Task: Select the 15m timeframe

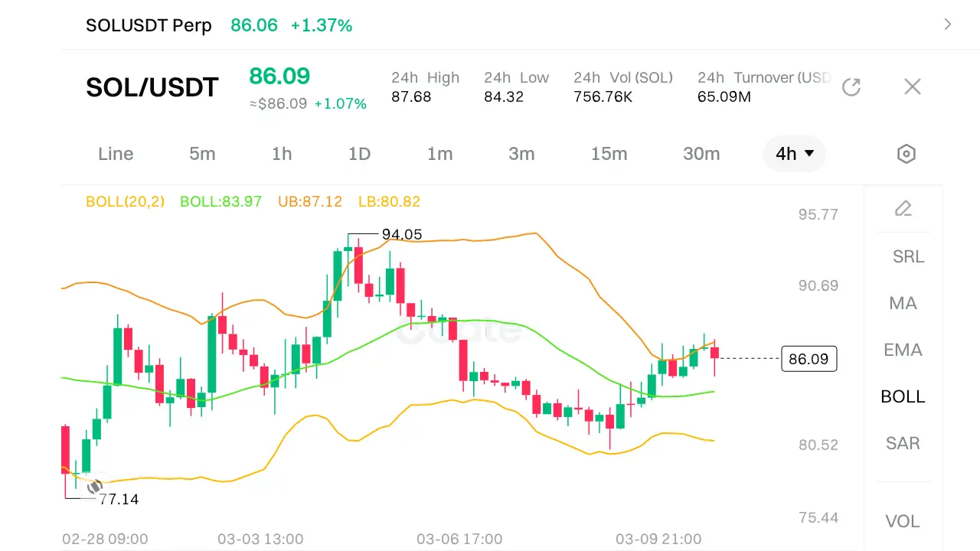Action: pyautogui.click(x=609, y=154)
